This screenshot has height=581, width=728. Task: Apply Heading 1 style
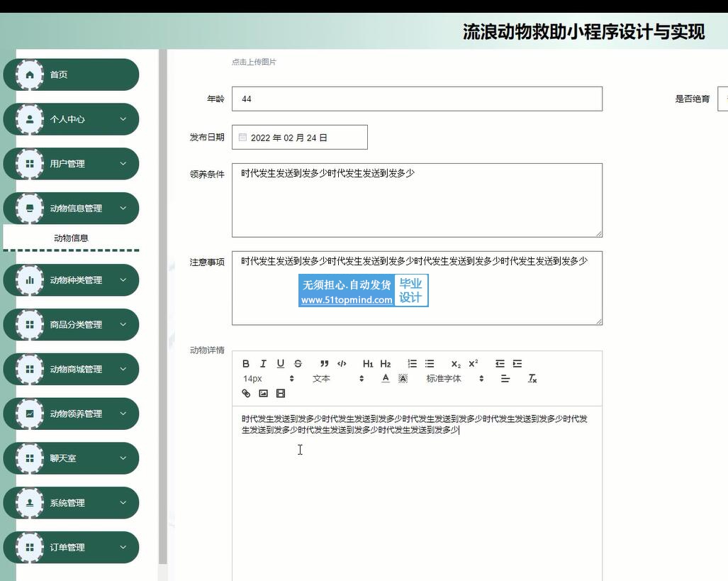coord(368,363)
